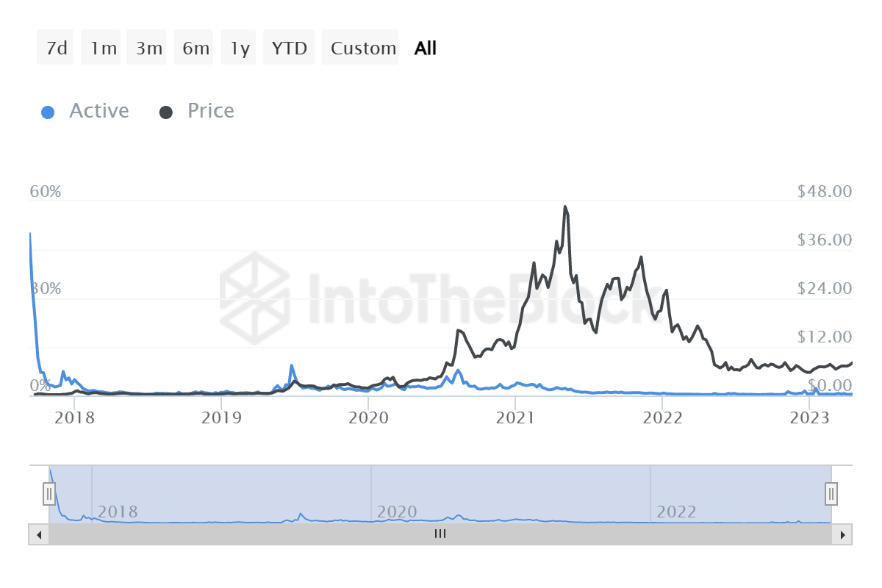The height and width of the screenshot is (588, 882).
Task: Click the left navigator range handle
Action: point(49,492)
